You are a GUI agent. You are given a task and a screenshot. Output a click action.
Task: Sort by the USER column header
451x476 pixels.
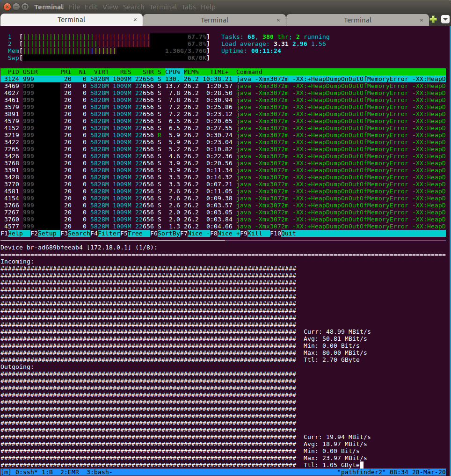(x=30, y=72)
